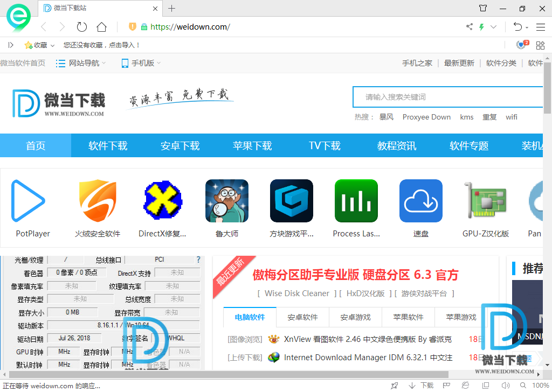
Task: Open the TV下载 navigation item
Action: tap(325, 145)
